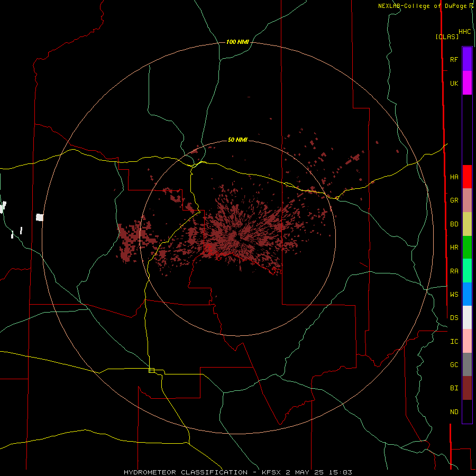Click the GR legend label
The height and width of the screenshot is (476, 476).
454,200
